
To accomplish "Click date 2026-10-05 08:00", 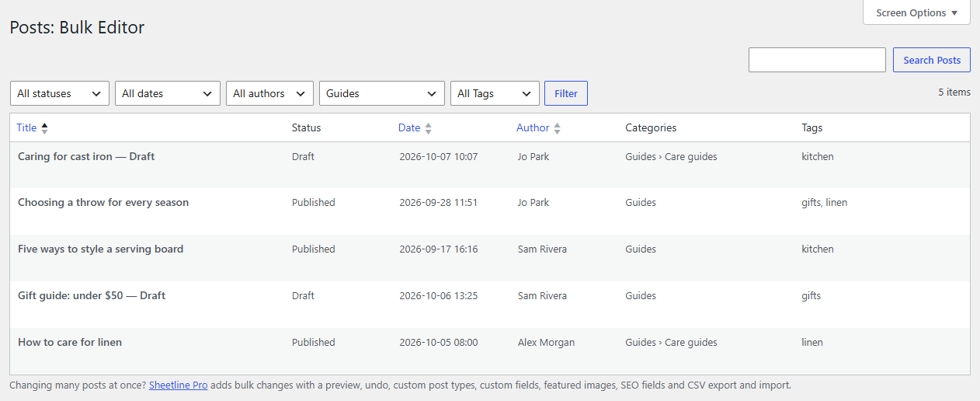I will (439, 342).
